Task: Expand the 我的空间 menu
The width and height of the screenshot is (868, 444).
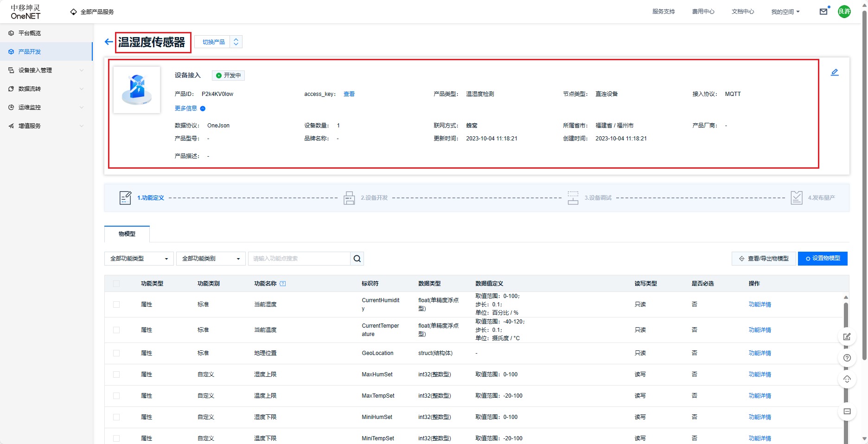Action: [785, 12]
